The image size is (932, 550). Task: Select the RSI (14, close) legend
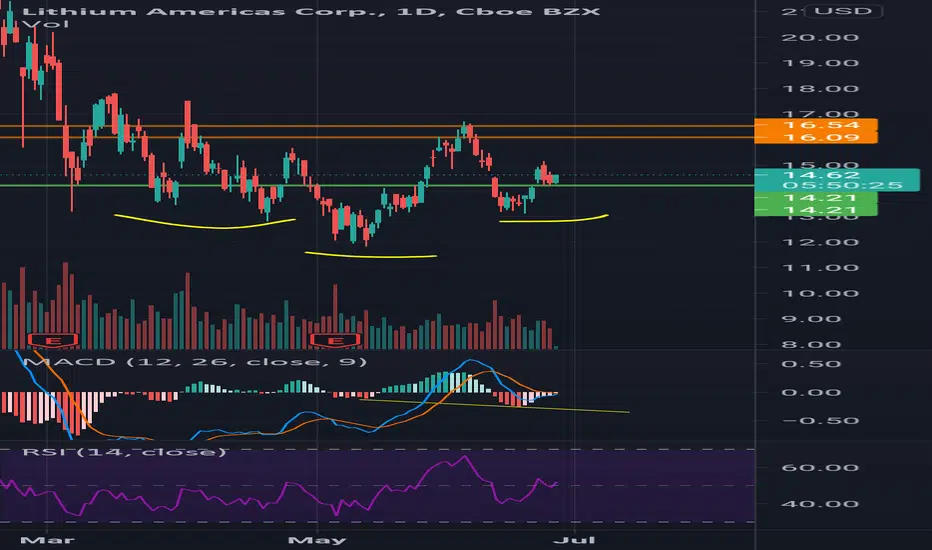point(124,452)
